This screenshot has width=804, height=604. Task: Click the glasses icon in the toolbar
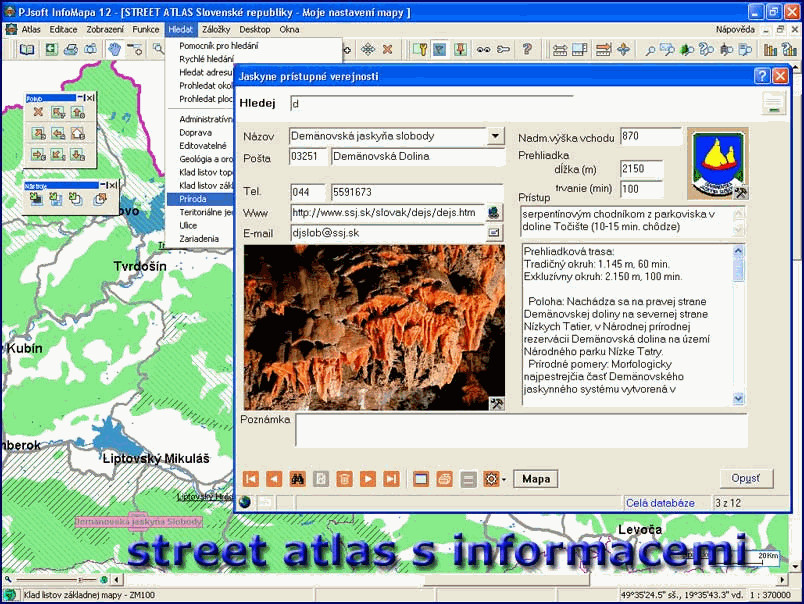(483, 49)
